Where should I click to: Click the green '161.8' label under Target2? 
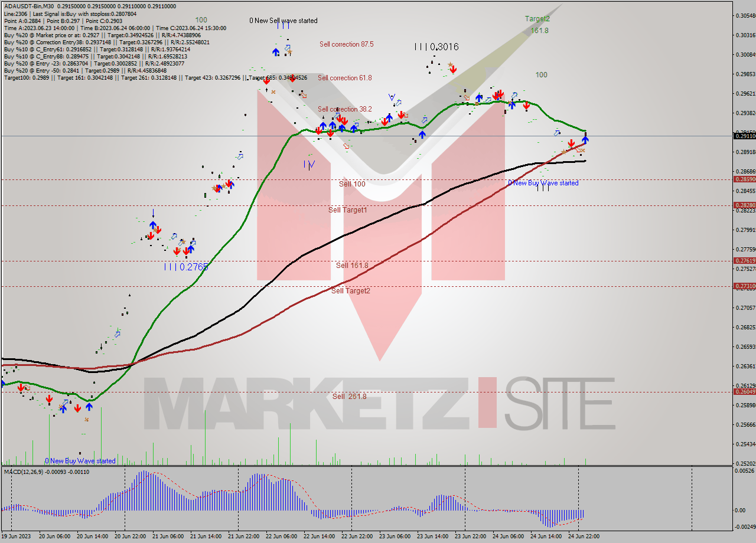click(540, 30)
